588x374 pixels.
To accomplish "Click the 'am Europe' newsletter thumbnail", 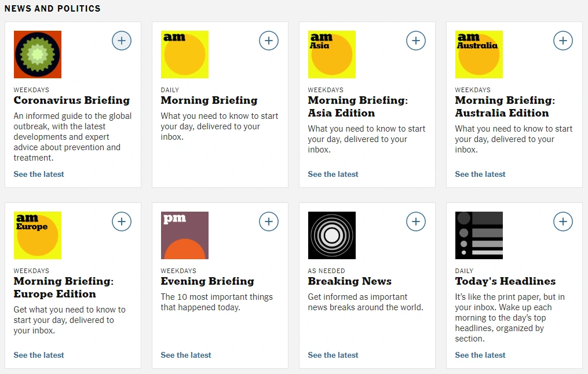I will [38, 235].
